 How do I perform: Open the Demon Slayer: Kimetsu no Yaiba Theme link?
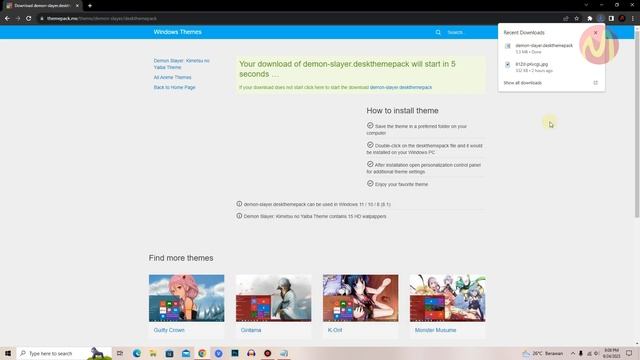tap(181, 64)
